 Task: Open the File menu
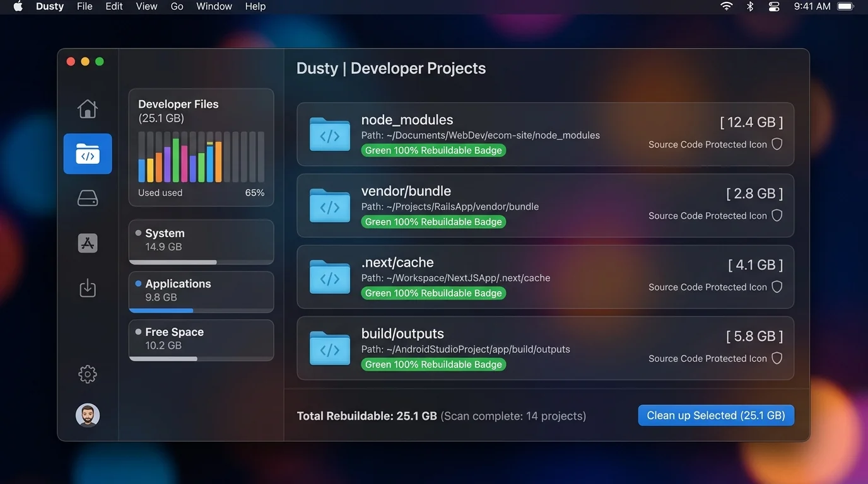pos(85,6)
